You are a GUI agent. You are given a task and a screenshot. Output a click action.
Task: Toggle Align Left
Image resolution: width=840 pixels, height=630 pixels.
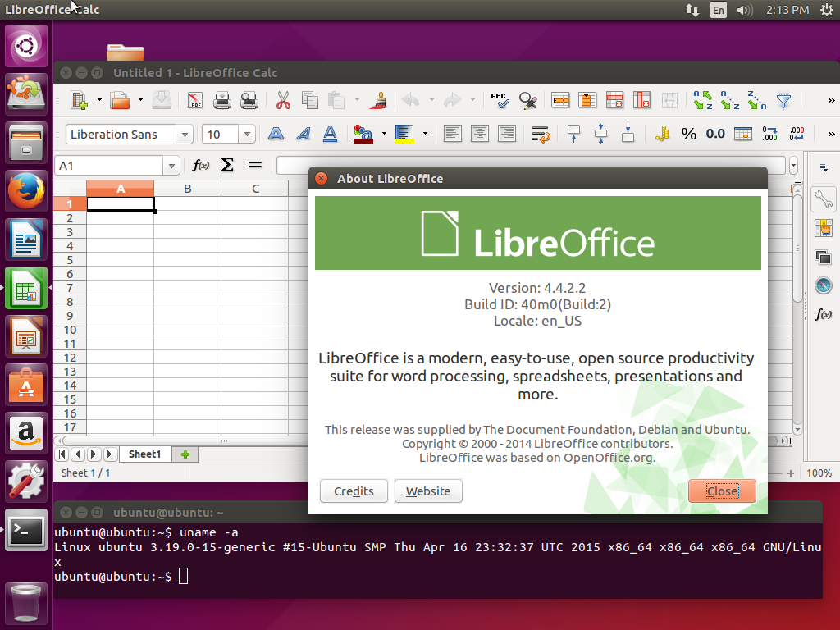(453, 134)
